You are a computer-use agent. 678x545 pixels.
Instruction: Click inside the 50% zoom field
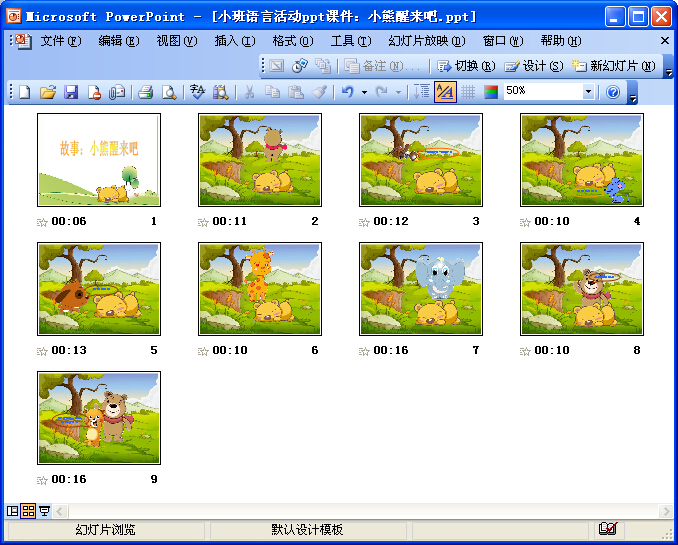coord(543,92)
